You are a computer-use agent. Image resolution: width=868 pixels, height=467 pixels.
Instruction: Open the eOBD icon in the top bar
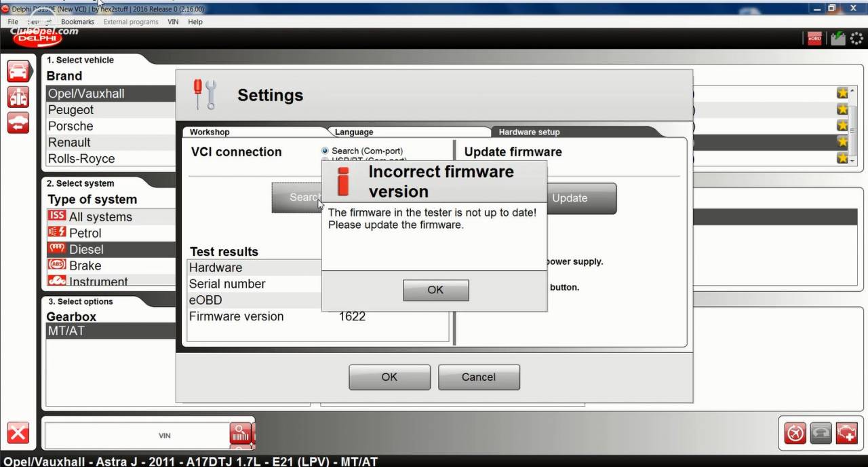coord(814,39)
